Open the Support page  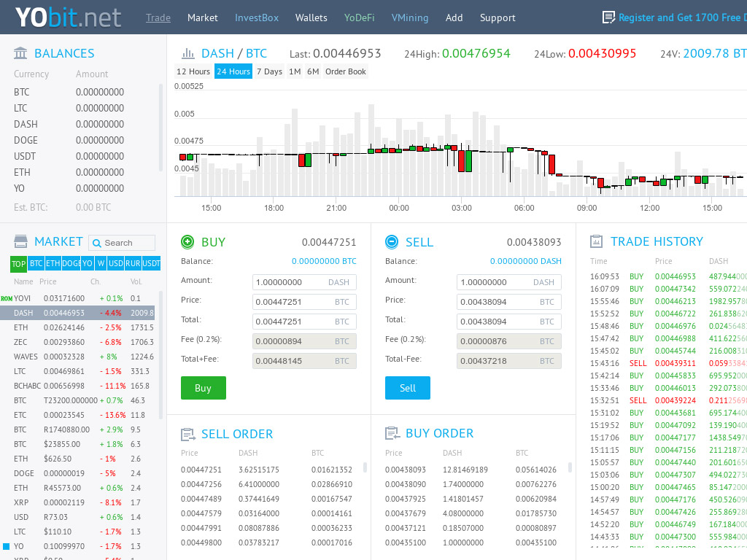click(498, 17)
